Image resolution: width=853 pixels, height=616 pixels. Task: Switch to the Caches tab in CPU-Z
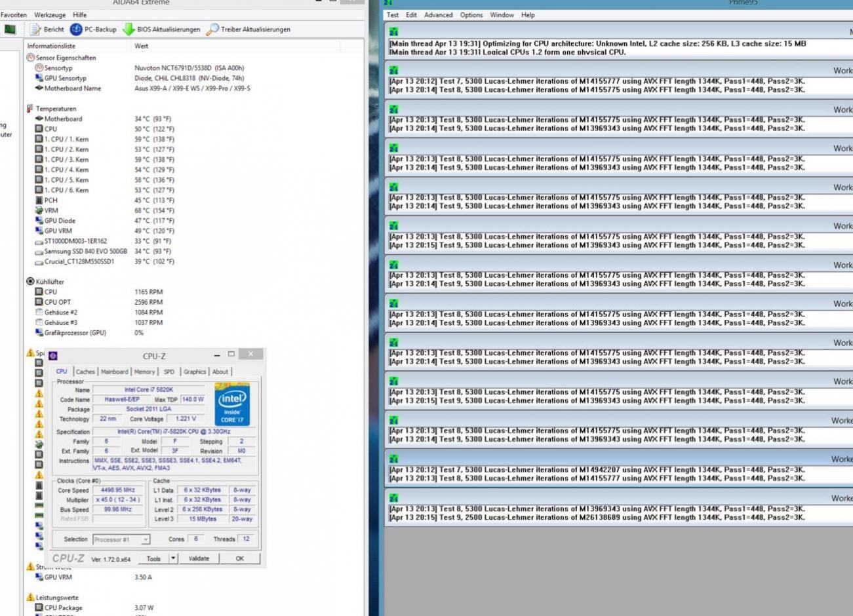[x=85, y=372]
